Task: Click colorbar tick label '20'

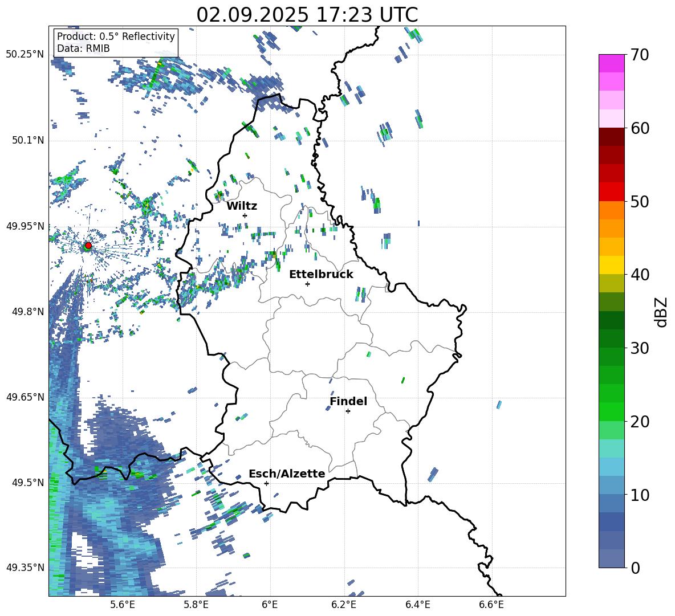Action: coord(640,421)
